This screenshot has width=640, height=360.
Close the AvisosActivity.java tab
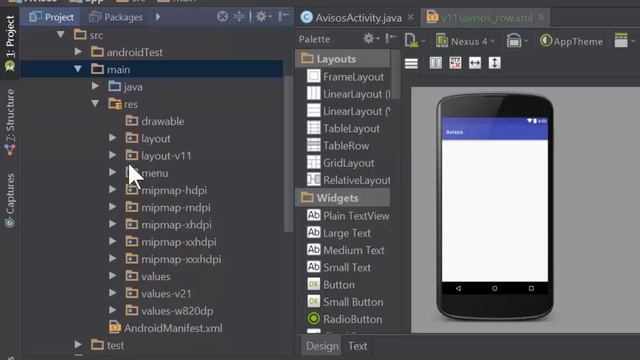click(411, 17)
